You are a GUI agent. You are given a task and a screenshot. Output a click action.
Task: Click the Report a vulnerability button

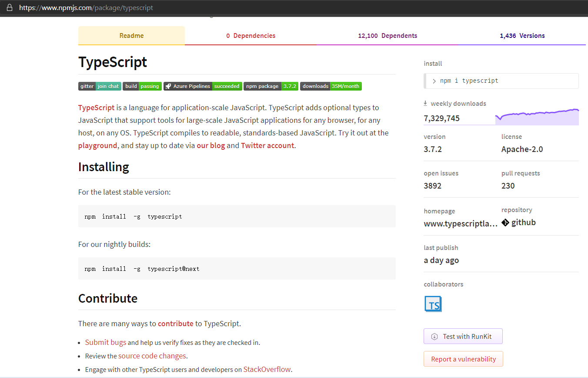click(463, 359)
